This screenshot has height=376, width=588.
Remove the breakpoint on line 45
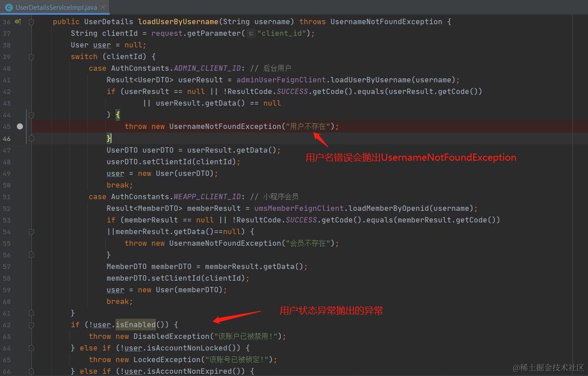click(x=20, y=126)
